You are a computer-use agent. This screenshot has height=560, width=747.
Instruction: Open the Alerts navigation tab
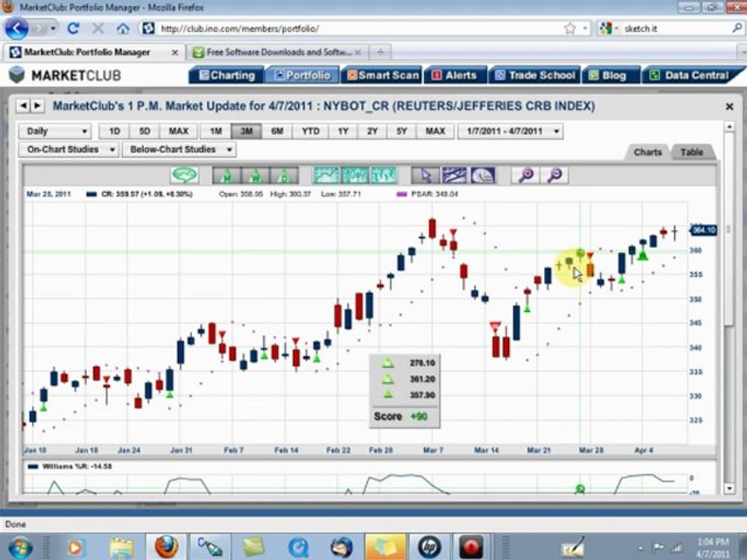[x=455, y=75]
